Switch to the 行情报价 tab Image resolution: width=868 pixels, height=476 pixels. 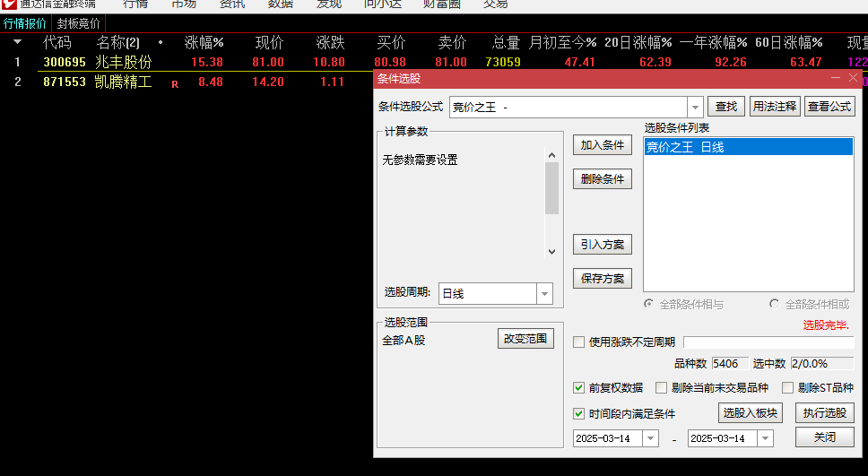[x=25, y=24]
